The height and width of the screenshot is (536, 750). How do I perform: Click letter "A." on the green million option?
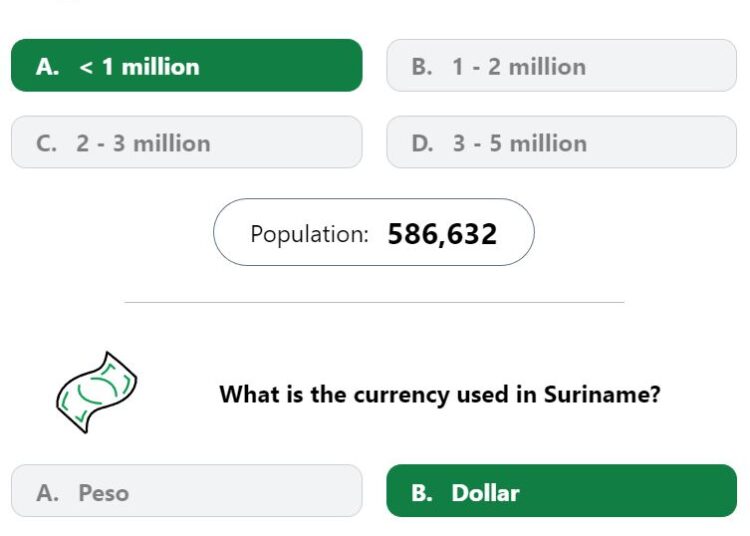pyautogui.click(x=47, y=66)
